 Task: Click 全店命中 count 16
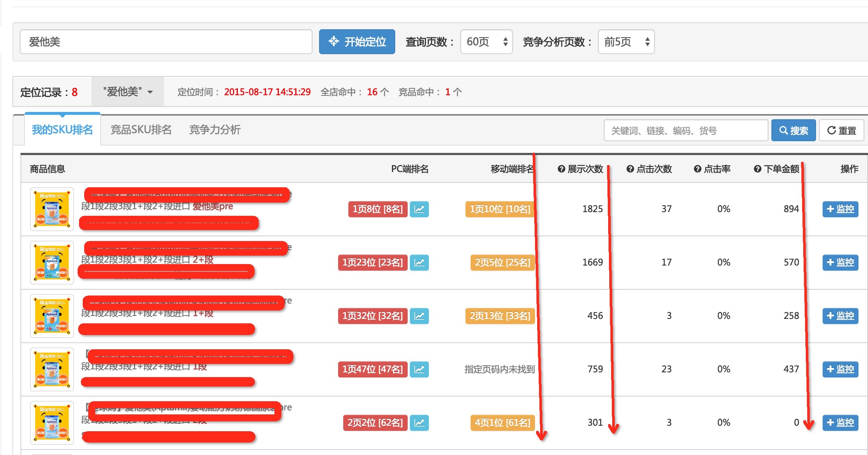372,92
